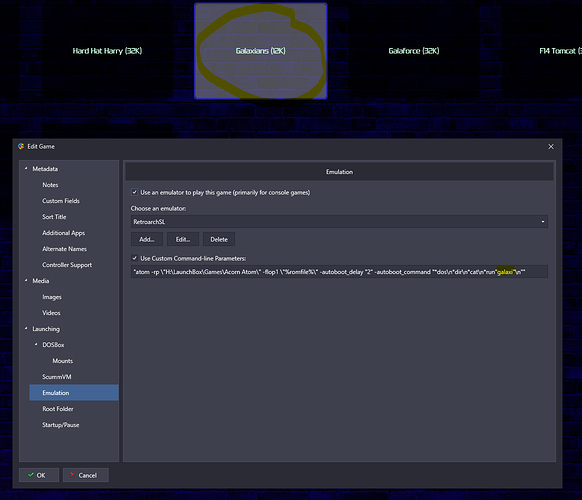The image size is (582, 500).
Task: Toggle Use Custom Command-line Parameters checkbox
Action: tap(135, 258)
